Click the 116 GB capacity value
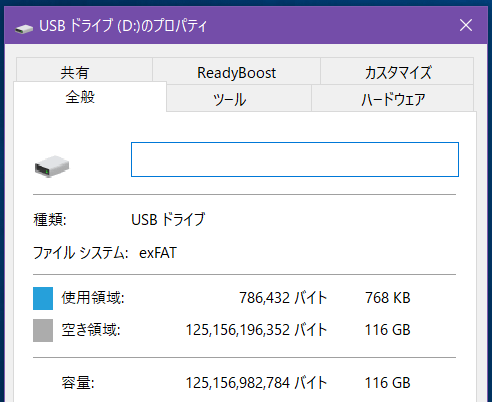This screenshot has height=402, width=492. 387,383
